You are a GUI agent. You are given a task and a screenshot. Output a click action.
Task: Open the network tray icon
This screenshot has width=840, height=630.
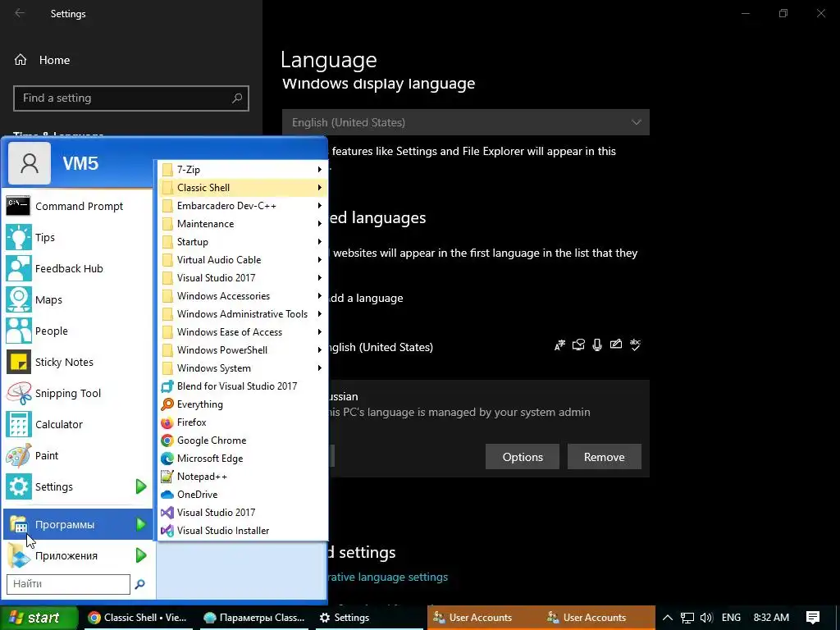[687, 618]
